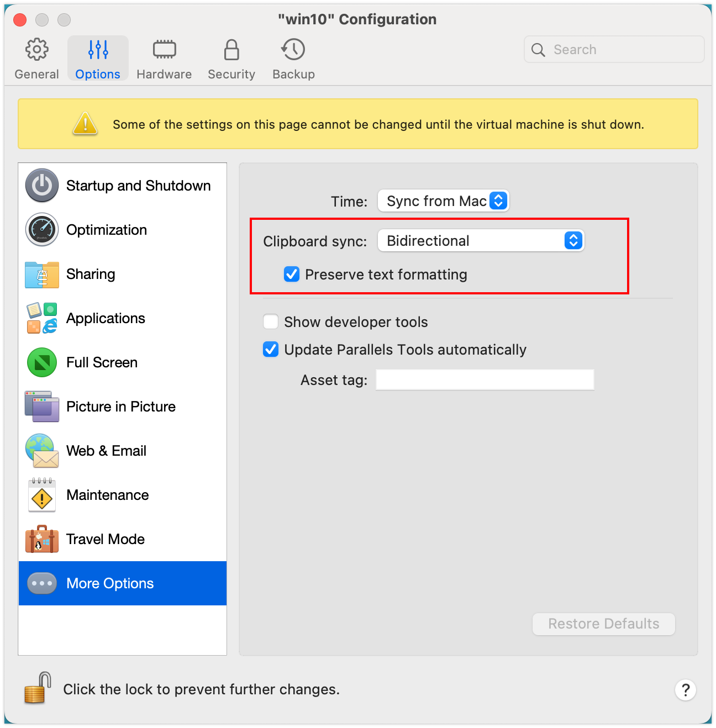This screenshot has height=728, width=716.
Task: Select Full Screen label in sidebar
Action: pos(102,362)
